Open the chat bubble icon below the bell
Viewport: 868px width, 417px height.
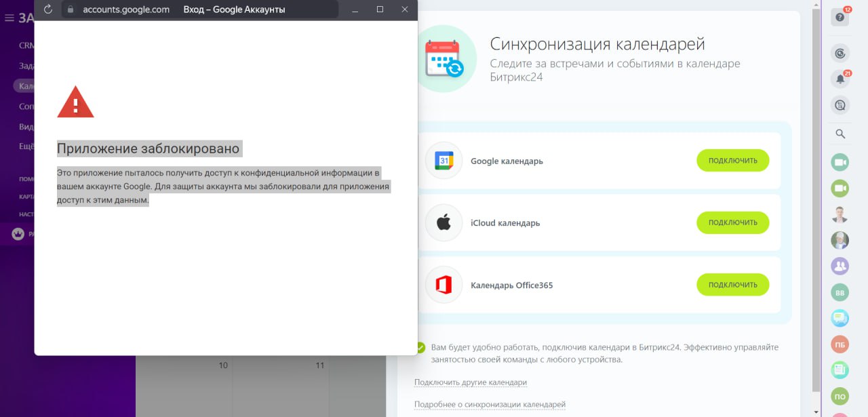pos(840,105)
